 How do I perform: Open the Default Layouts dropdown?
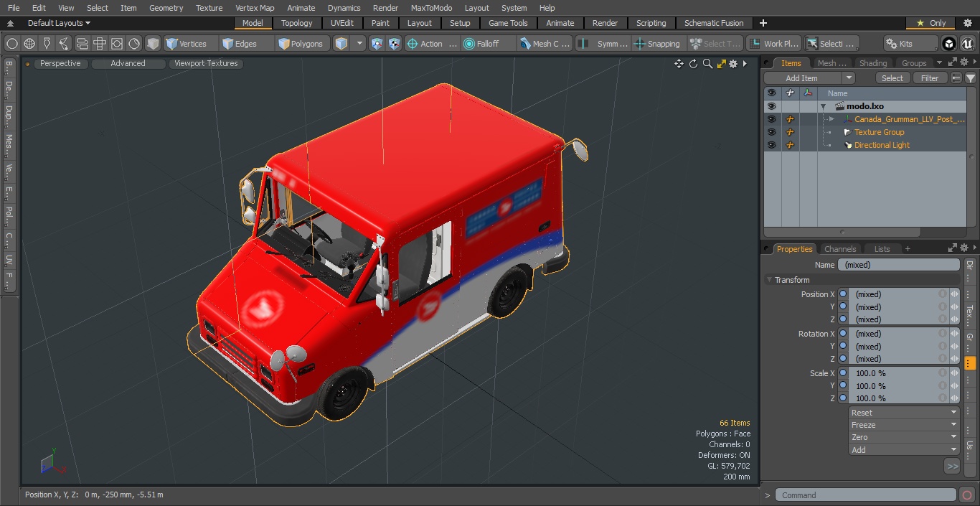pos(57,23)
